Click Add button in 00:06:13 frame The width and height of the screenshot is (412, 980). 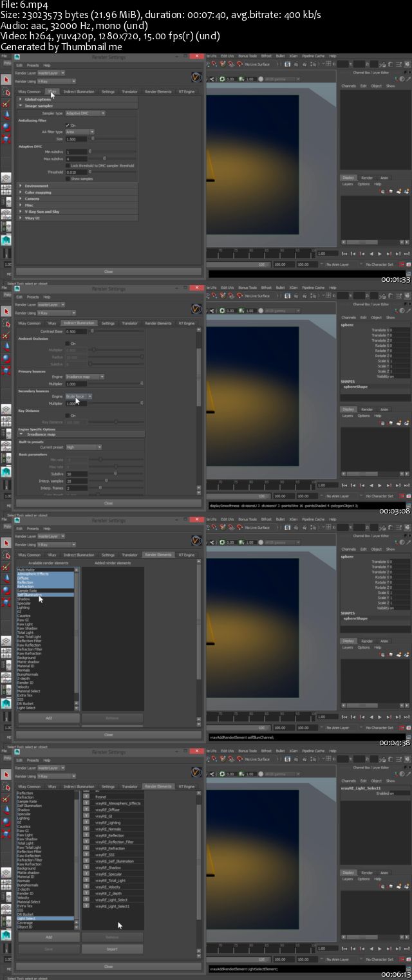48,938
